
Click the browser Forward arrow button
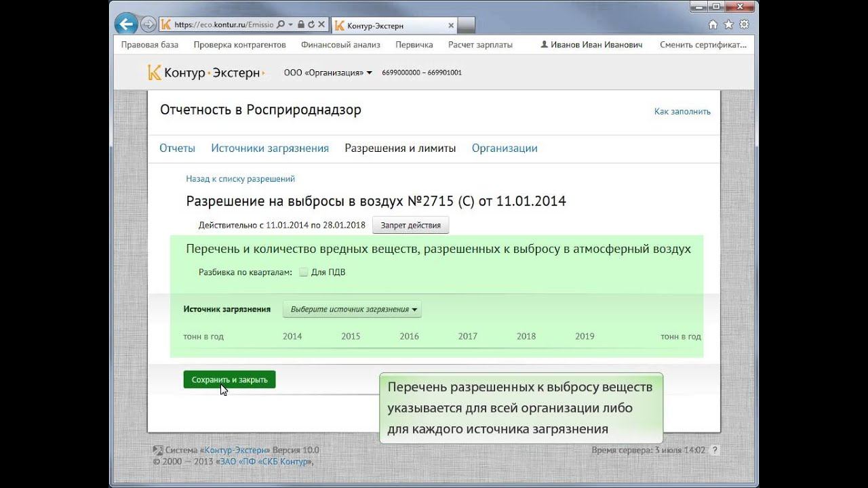(148, 25)
